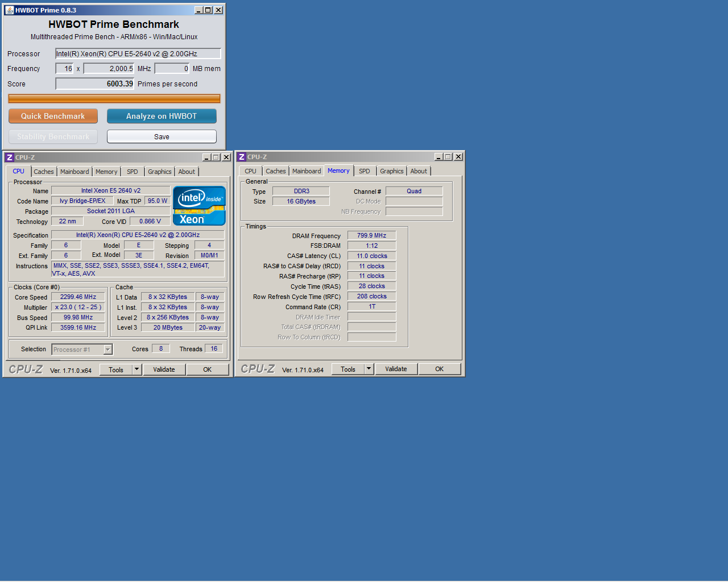The width and height of the screenshot is (728, 582).
Task: Click Tools button in right CPU-Z window
Action: coord(348,369)
